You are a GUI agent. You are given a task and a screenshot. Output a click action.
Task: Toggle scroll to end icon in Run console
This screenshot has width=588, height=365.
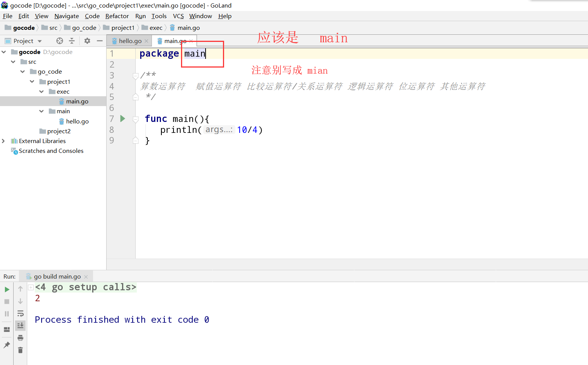pos(20,325)
